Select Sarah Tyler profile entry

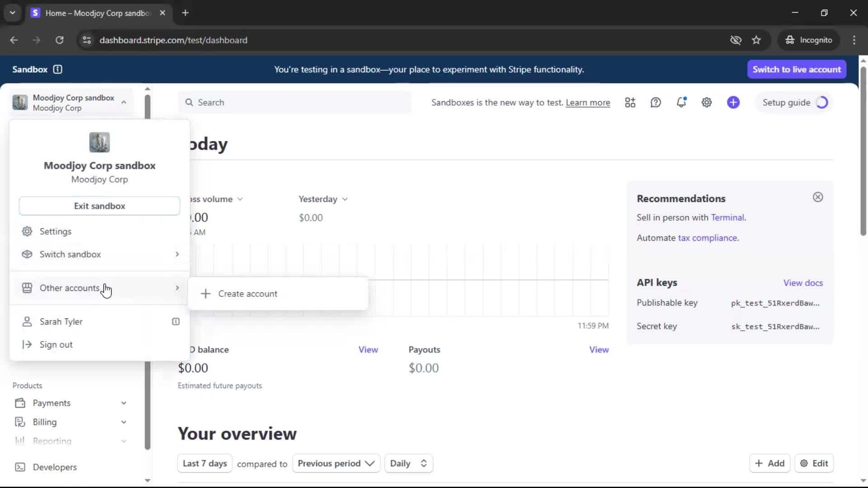coord(99,322)
